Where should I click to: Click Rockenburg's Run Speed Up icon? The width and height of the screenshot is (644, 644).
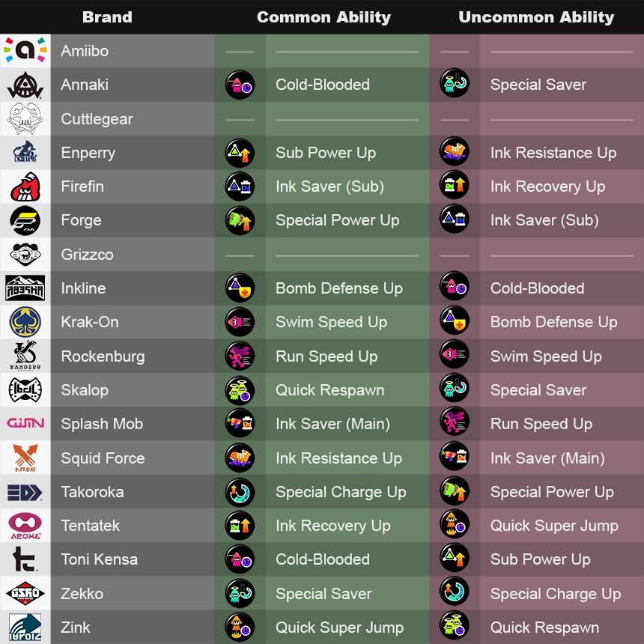point(240,356)
